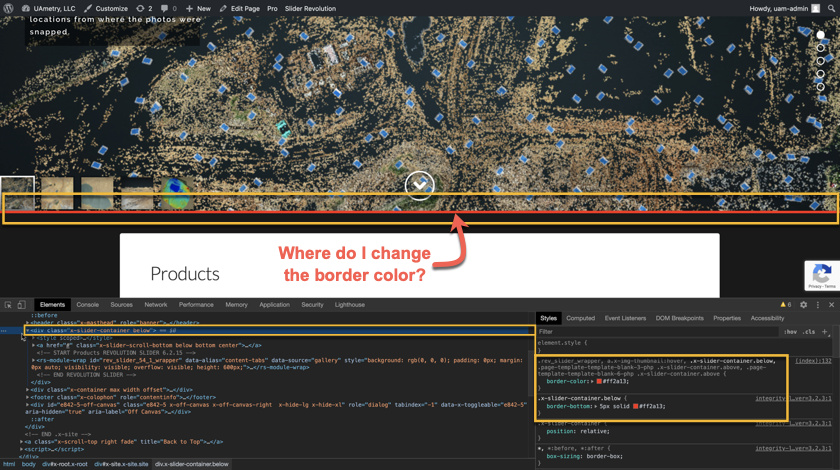Open the border-bottom red color swatch
This screenshot has height=470, width=840.
pos(635,406)
